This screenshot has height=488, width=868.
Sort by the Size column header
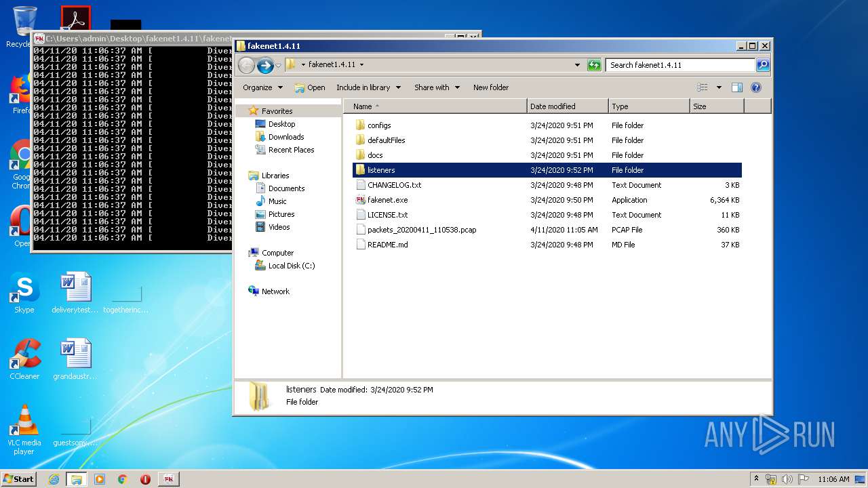717,106
